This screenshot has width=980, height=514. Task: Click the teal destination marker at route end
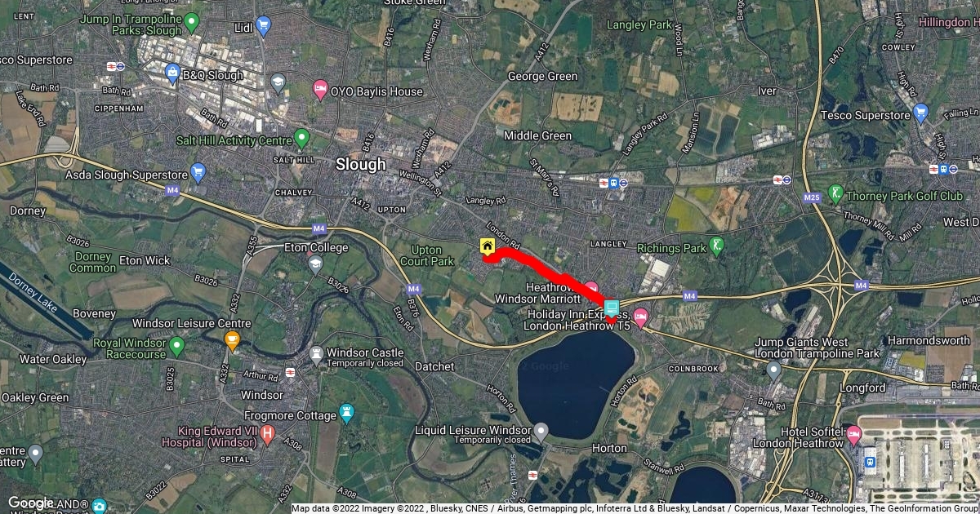pos(612,308)
